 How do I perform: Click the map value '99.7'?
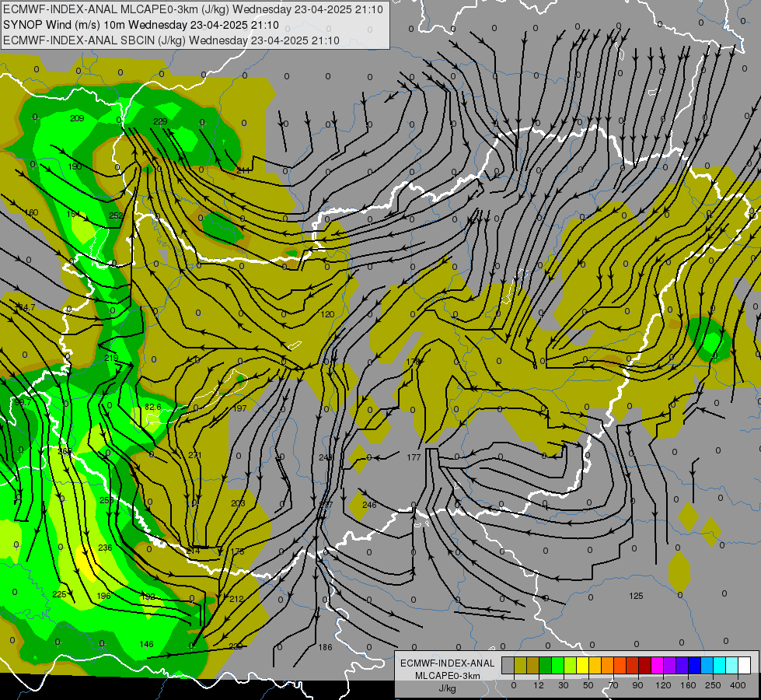pos(23,402)
